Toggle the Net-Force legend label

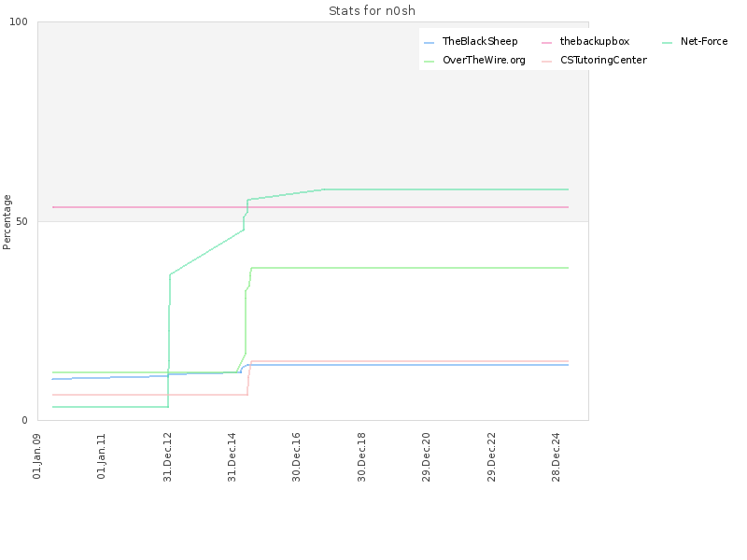click(x=704, y=41)
